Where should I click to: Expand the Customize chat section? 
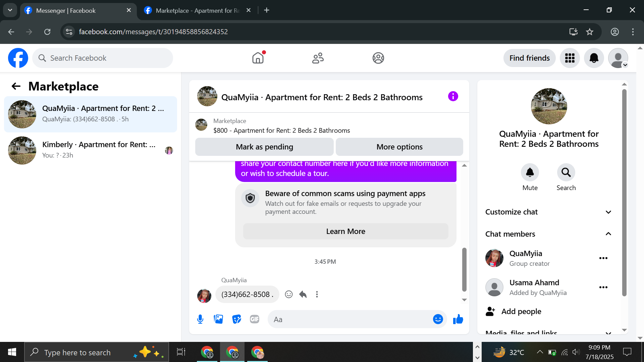click(548, 212)
